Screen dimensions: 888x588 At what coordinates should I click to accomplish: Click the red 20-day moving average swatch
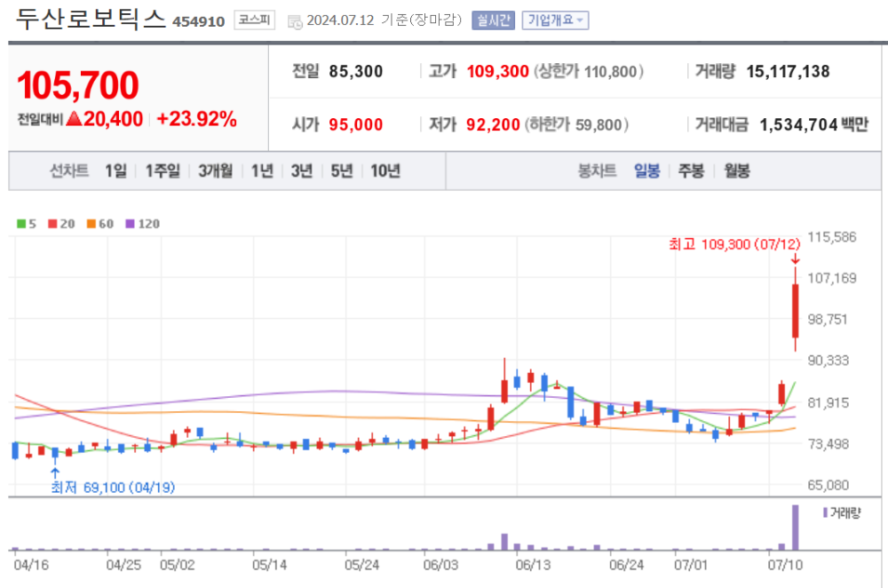point(52,224)
